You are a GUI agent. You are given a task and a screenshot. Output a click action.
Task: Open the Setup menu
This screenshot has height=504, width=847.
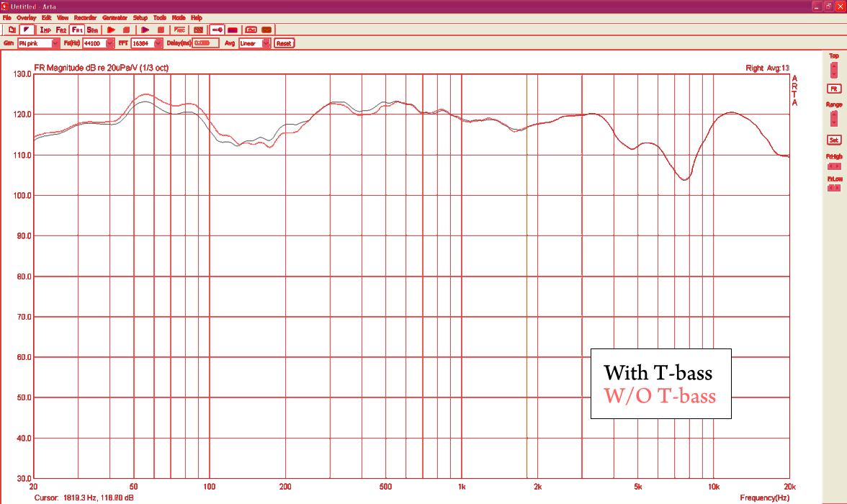point(140,18)
